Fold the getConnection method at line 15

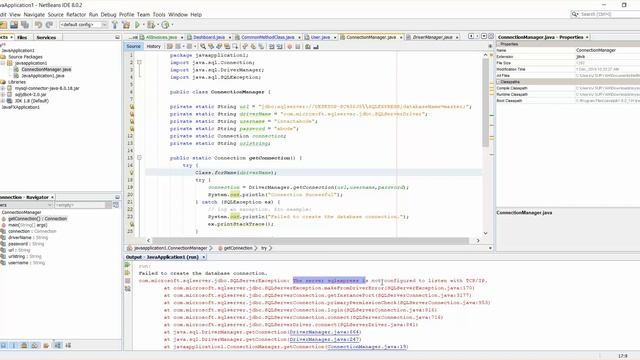click(139, 158)
